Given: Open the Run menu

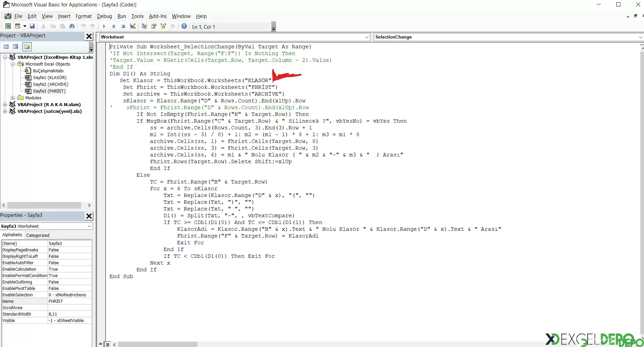Looking at the screenshot, I should pyautogui.click(x=122, y=16).
